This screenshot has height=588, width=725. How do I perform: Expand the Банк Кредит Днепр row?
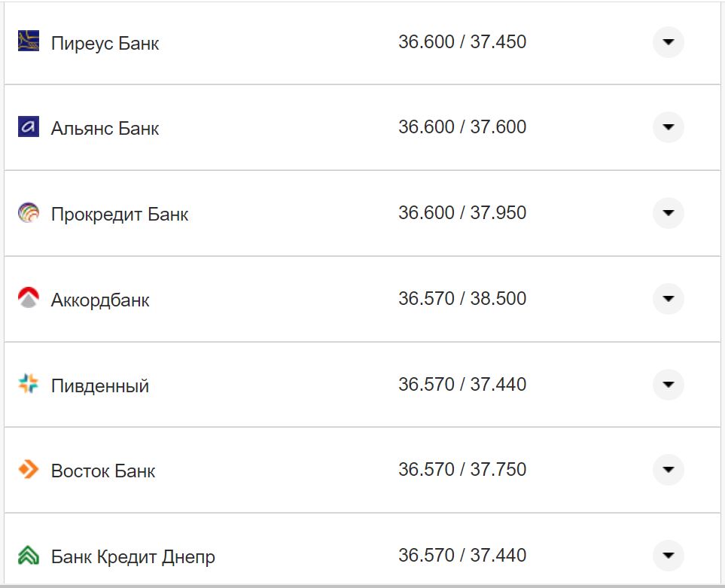(668, 556)
